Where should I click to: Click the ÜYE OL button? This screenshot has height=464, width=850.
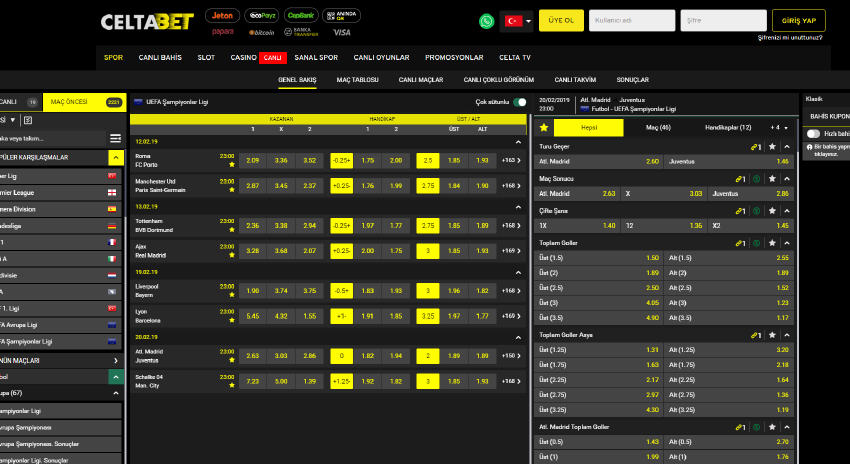pos(561,21)
